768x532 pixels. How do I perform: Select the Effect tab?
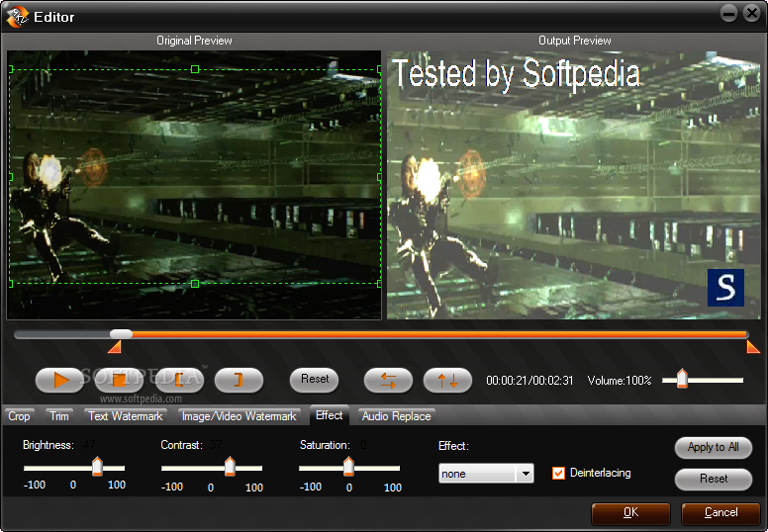[330, 415]
